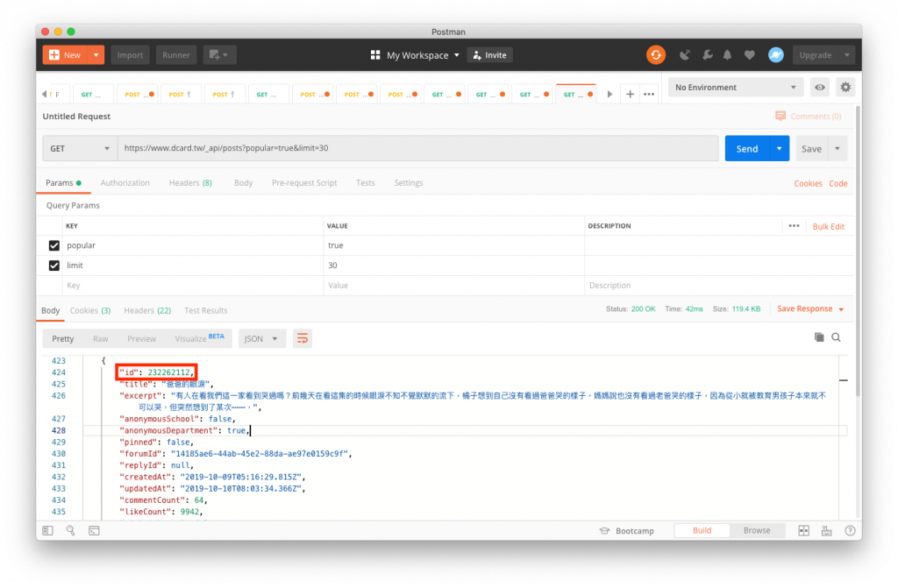Switch response view to Preview
The image size is (898, 588).
click(141, 339)
